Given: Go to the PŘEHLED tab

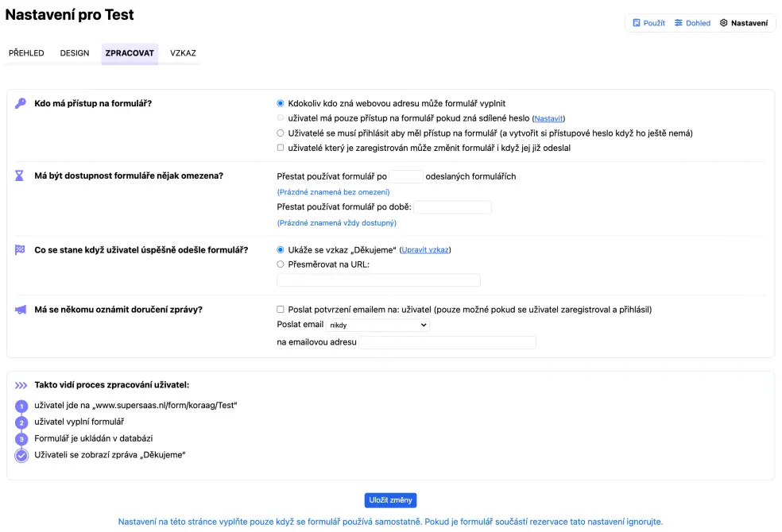Looking at the screenshot, I should click(x=26, y=53).
